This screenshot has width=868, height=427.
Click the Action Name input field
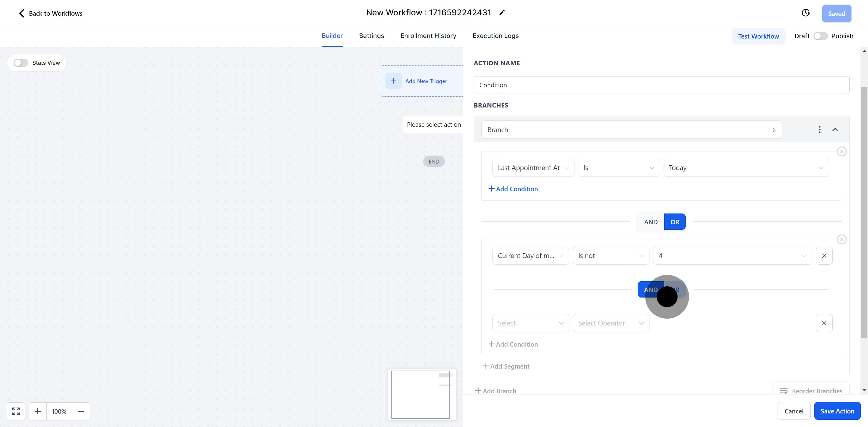tap(661, 85)
